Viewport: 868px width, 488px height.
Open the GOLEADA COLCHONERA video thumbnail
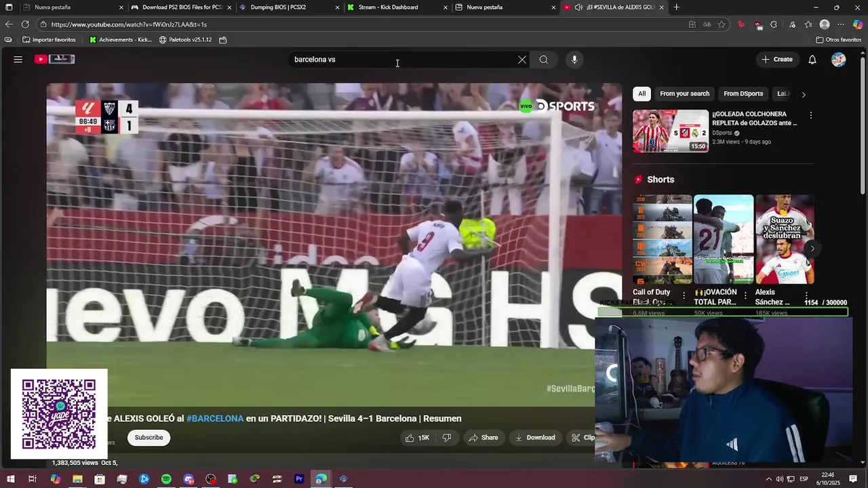(671, 131)
